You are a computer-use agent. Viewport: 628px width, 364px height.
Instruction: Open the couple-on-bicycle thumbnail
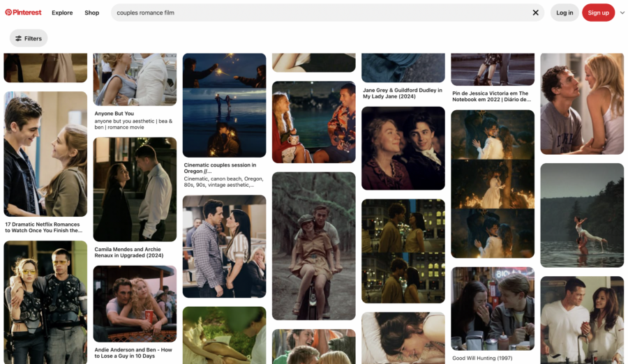click(x=313, y=246)
